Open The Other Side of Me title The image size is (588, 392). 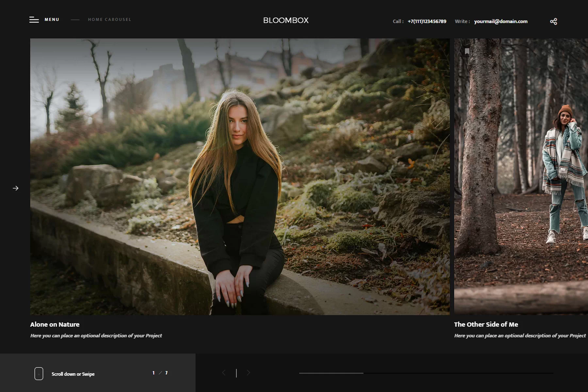(x=486, y=324)
